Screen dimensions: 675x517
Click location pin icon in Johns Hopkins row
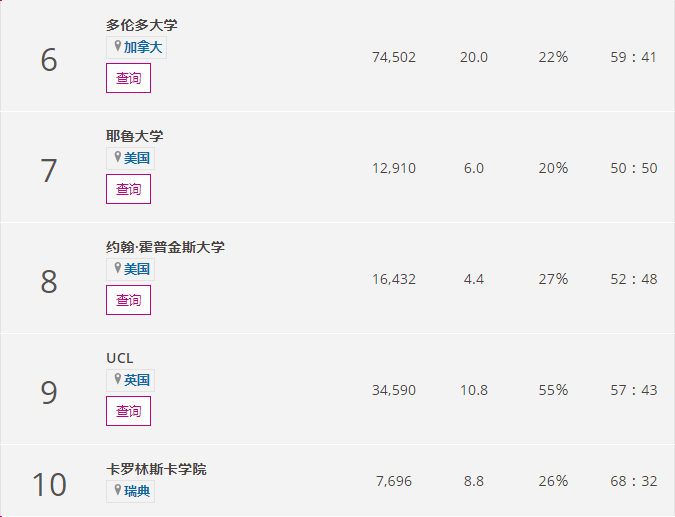[x=117, y=269]
